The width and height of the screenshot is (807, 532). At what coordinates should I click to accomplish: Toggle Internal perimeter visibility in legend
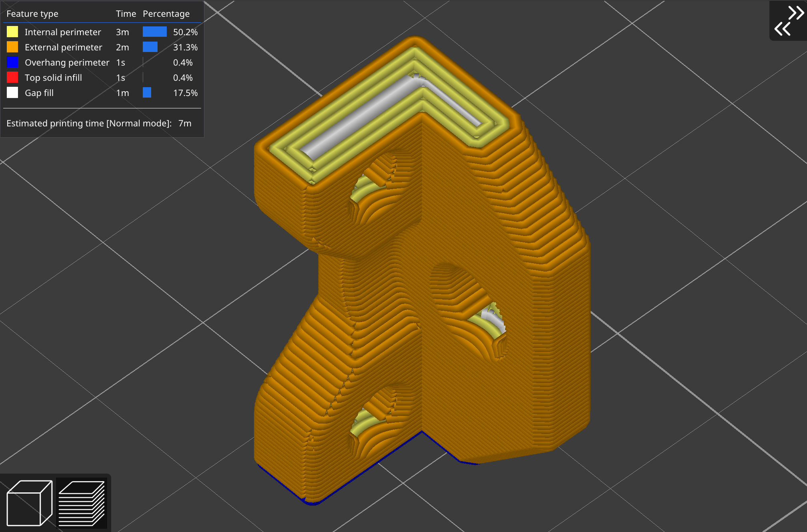click(63, 32)
